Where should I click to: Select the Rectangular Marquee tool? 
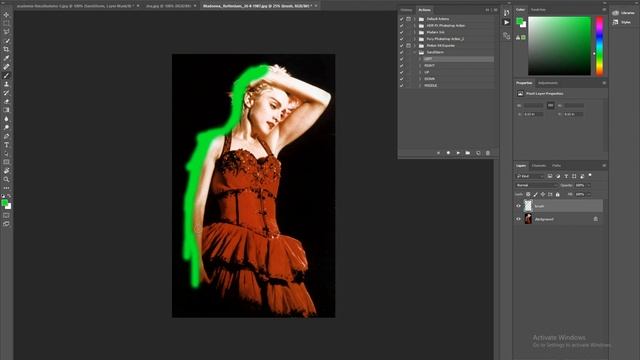click(6, 23)
